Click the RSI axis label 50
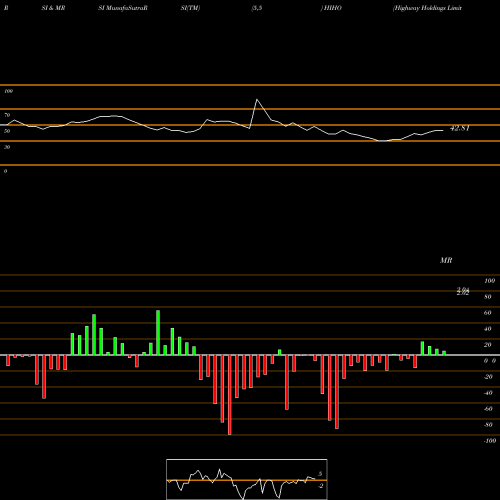 click(x=7, y=131)
